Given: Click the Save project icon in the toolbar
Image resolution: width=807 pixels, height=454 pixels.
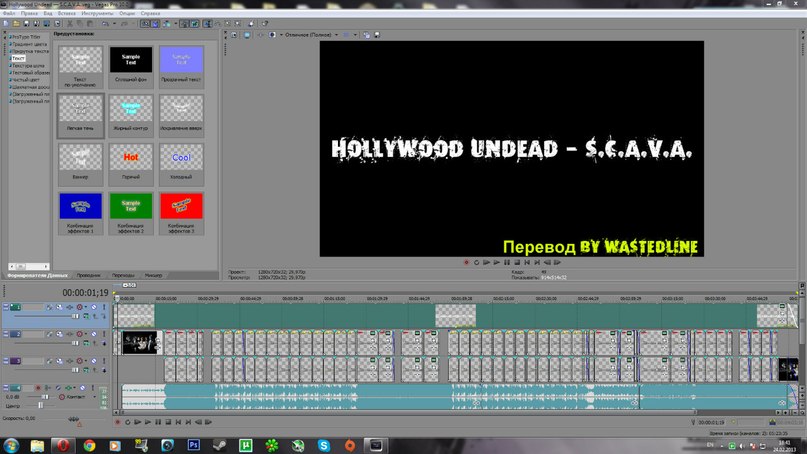Looking at the screenshot, I should (26, 24).
